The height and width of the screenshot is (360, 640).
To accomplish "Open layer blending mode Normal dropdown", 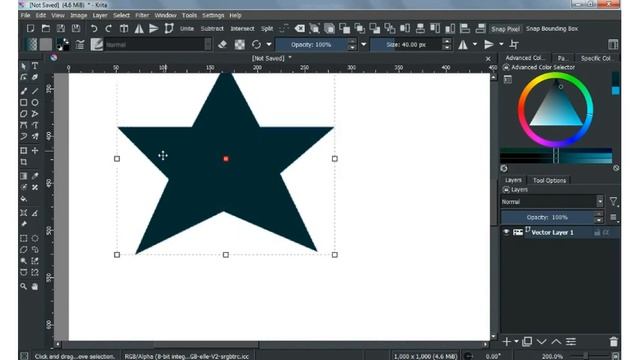I will tap(552, 202).
